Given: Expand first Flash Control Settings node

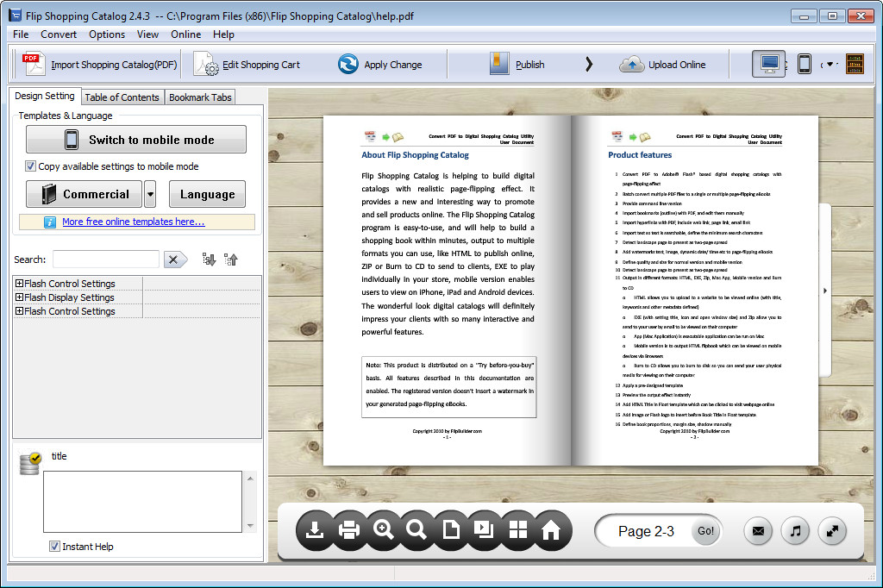Looking at the screenshot, I should tap(19, 284).
